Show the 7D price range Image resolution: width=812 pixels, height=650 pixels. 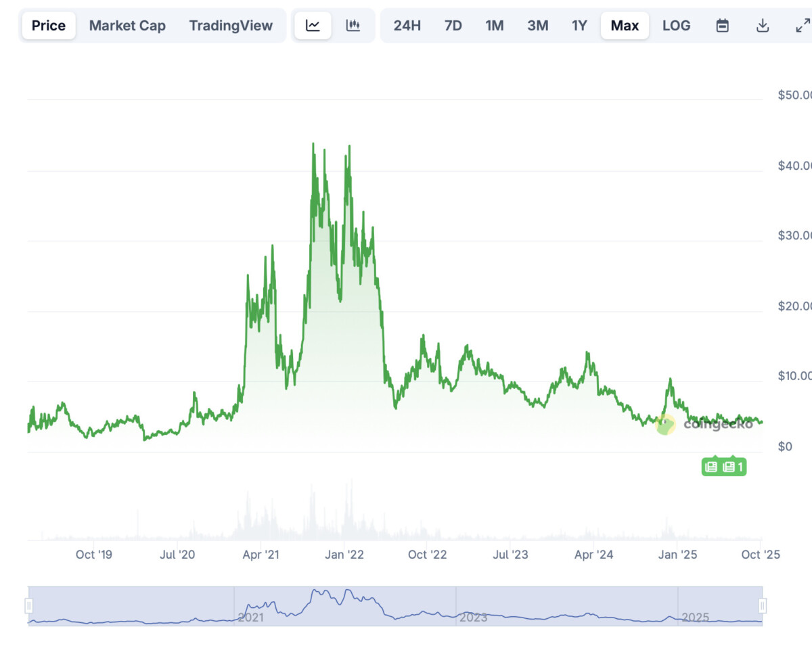coord(453,26)
